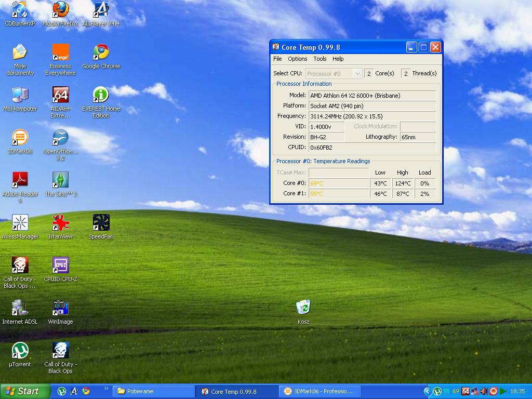Expand the Select CPU dropdown
The image size is (532, 399).
point(357,74)
